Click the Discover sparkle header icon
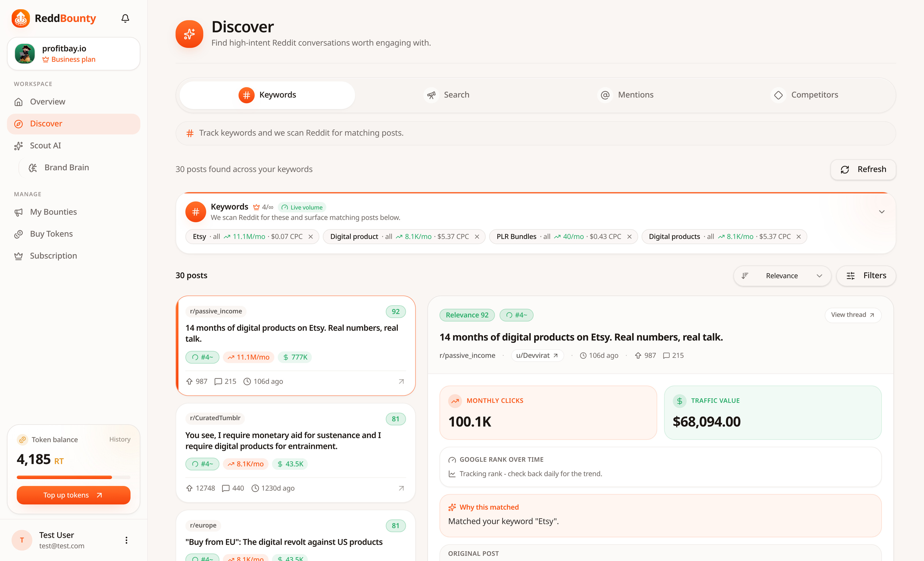 [189, 34]
